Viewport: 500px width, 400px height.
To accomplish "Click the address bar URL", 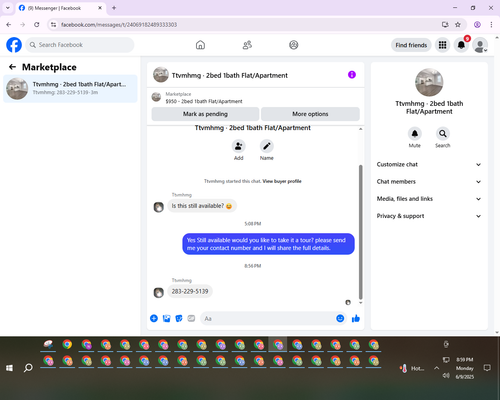I will coord(119,25).
